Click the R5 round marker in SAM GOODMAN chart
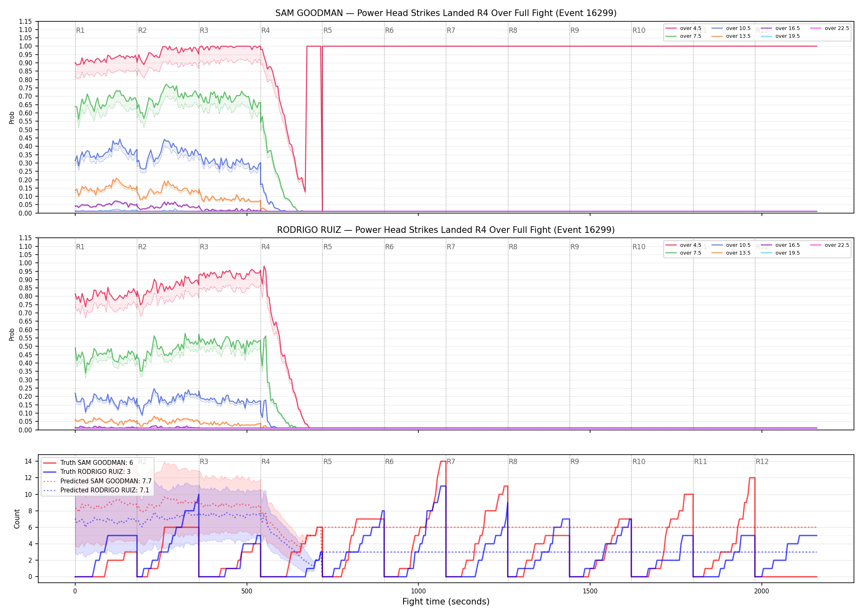Screen dimensions: 863x616 [328, 30]
